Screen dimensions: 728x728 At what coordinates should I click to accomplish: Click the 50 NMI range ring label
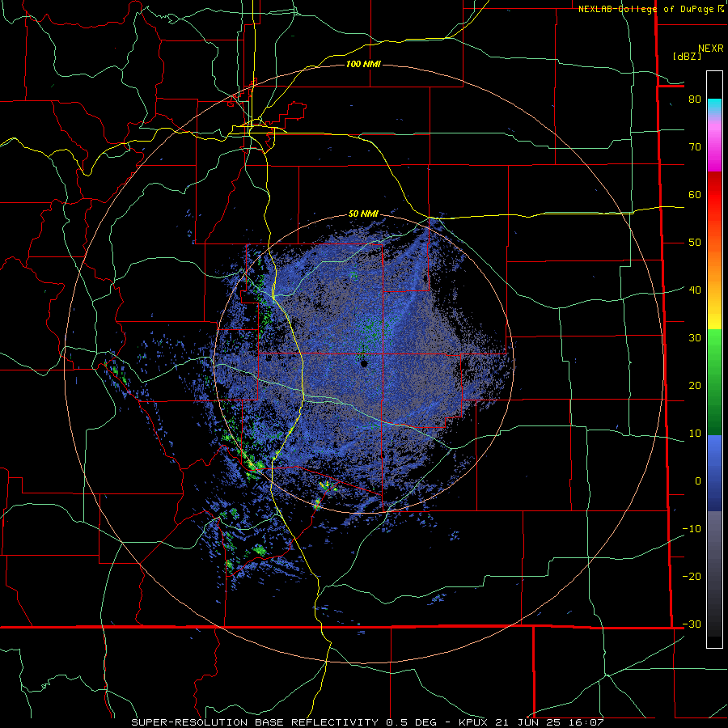point(363,214)
